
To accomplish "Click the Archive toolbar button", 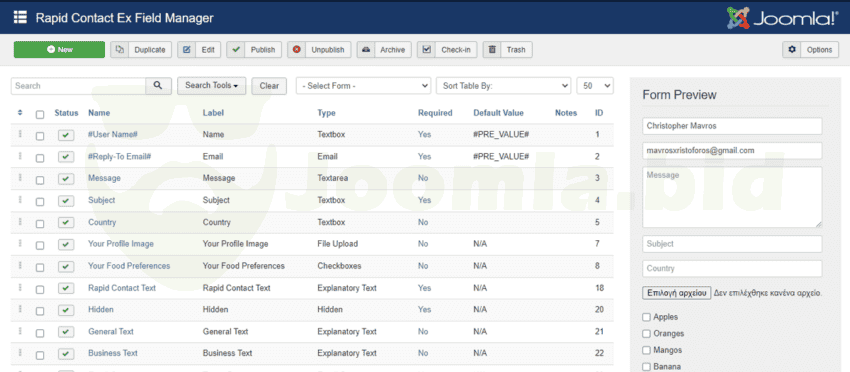I will click(x=384, y=49).
